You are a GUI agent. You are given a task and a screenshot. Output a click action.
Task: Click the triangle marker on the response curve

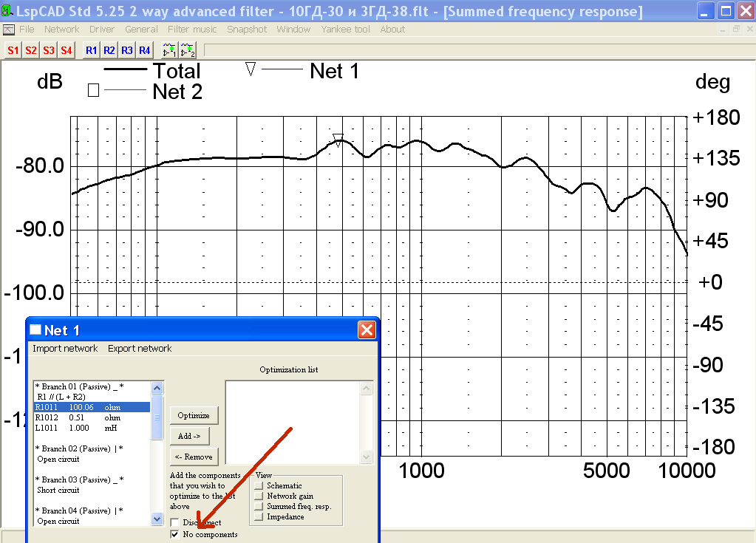point(338,140)
